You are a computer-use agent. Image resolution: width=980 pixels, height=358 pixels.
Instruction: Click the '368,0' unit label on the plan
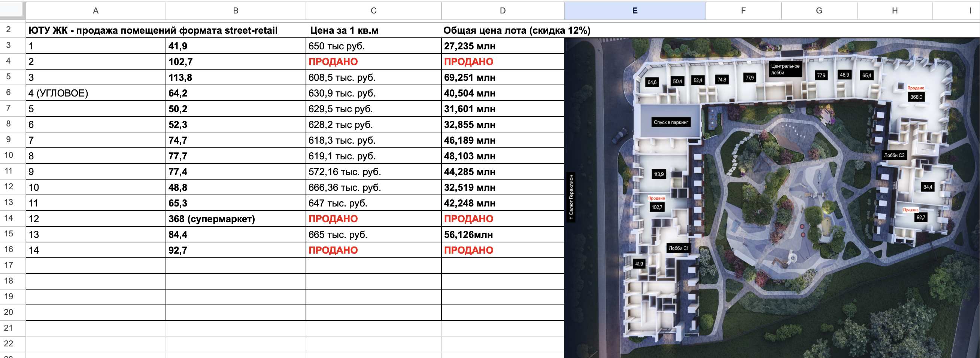(x=916, y=97)
